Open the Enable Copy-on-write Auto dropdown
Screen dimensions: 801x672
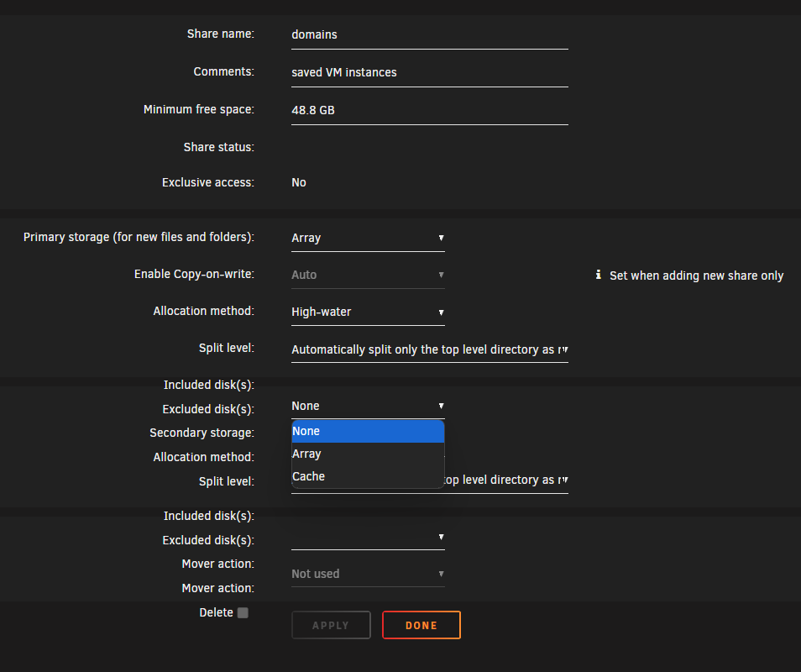tap(368, 275)
